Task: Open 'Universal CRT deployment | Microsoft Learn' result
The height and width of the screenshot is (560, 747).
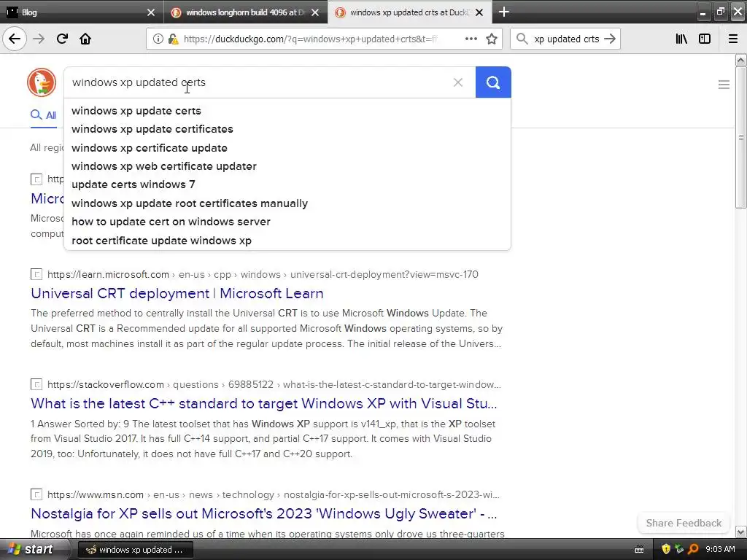Action: pos(177,293)
